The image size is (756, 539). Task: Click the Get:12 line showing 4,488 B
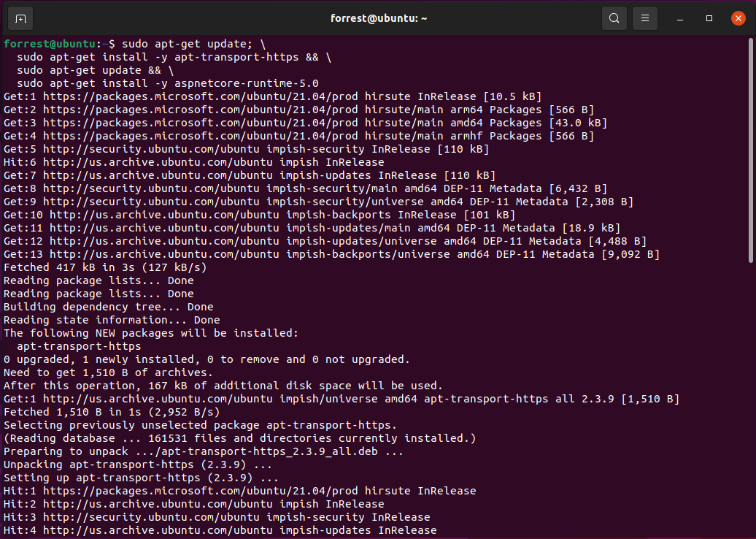click(x=325, y=241)
